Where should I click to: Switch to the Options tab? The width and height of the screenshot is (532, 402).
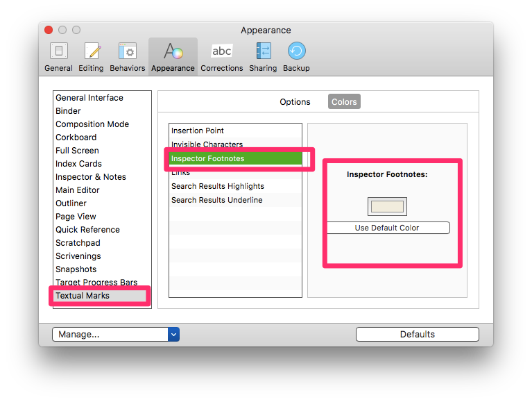(x=295, y=102)
